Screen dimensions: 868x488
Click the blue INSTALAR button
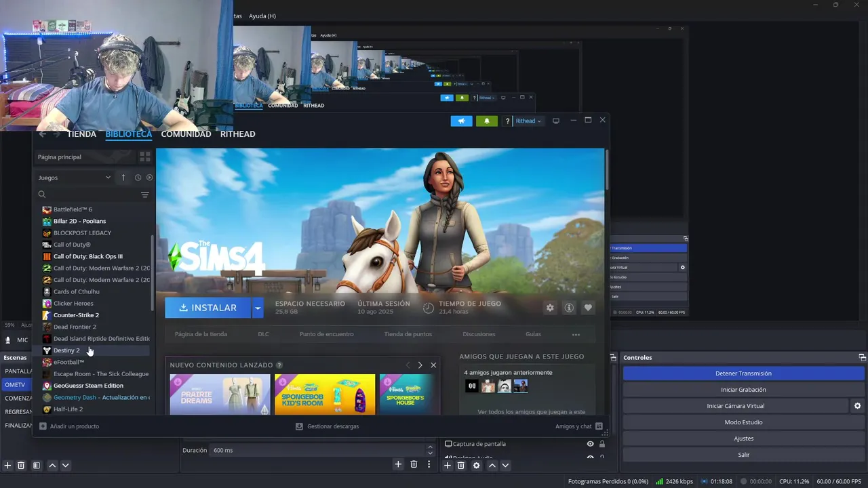point(208,308)
